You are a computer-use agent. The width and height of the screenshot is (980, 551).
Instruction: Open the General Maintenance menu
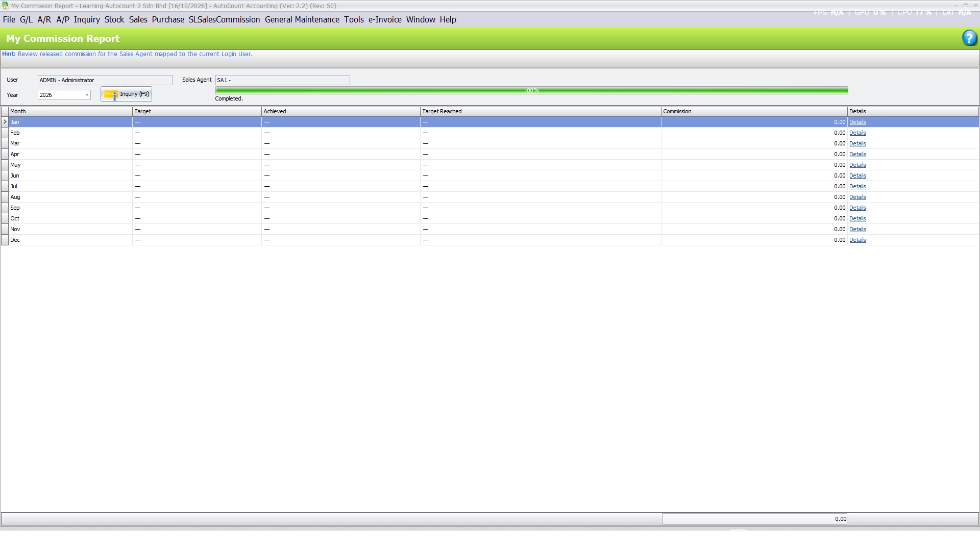pos(302,19)
